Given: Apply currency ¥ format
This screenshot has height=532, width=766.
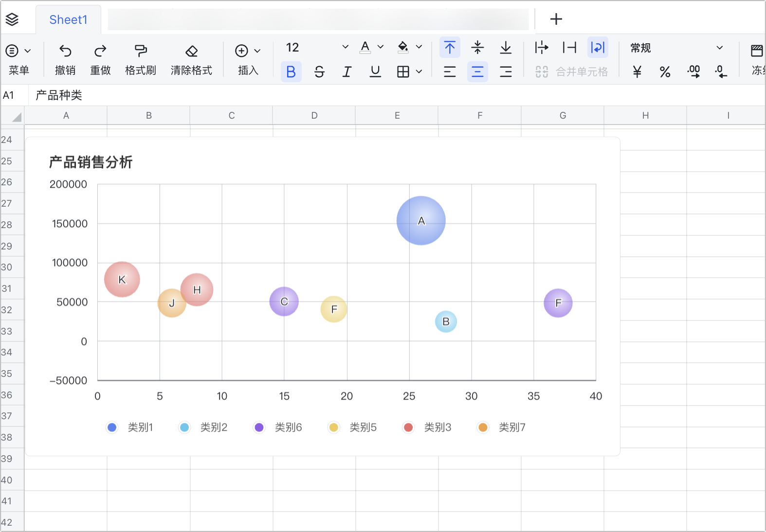Looking at the screenshot, I should 637,72.
